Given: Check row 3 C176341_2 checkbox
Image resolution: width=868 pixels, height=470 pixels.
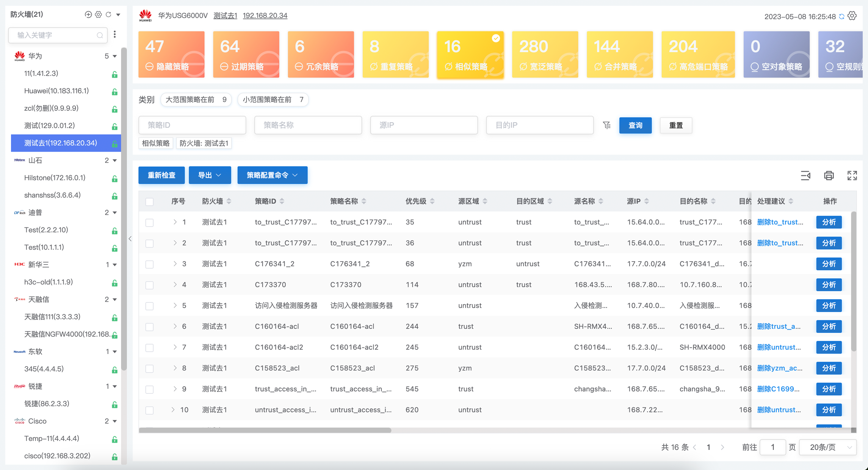Looking at the screenshot, I should (150, 264).
